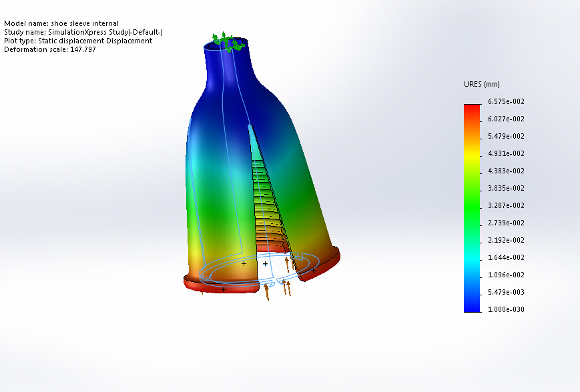This screenshot has height=392, width=580.
Task: Select the orange force arrows below the slot
Action: tap(278, 289)
